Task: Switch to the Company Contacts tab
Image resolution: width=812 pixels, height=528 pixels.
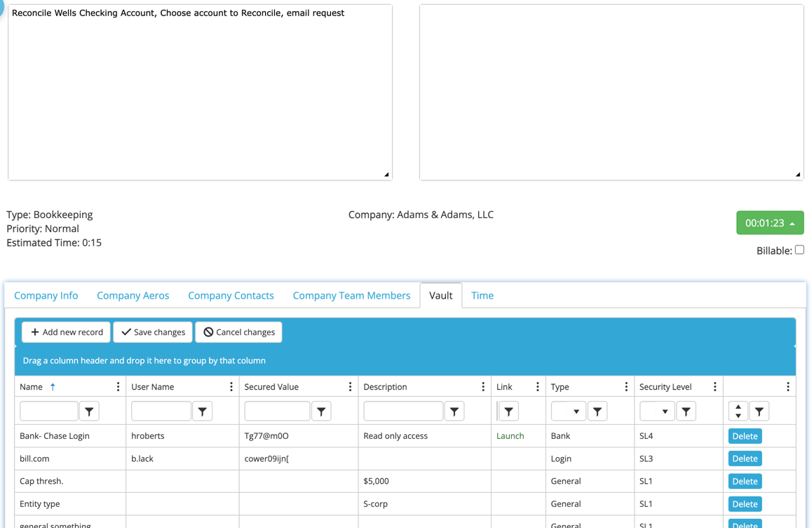Action: (x=231, y=295)
